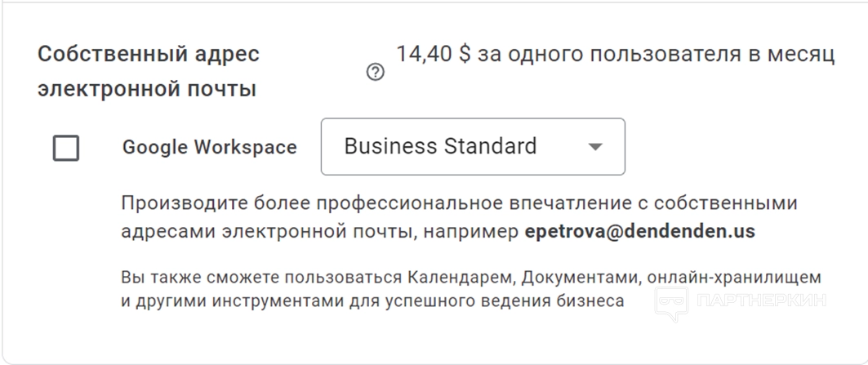Click the "электронной почты" heading line
Image resolution: width=868 pixels, height=365 pixels.
click(x=147, y=89)
